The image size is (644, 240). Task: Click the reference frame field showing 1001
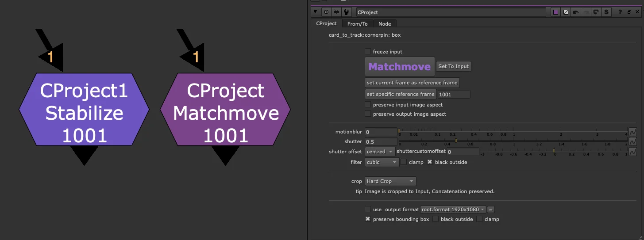[x=454, y=94]
